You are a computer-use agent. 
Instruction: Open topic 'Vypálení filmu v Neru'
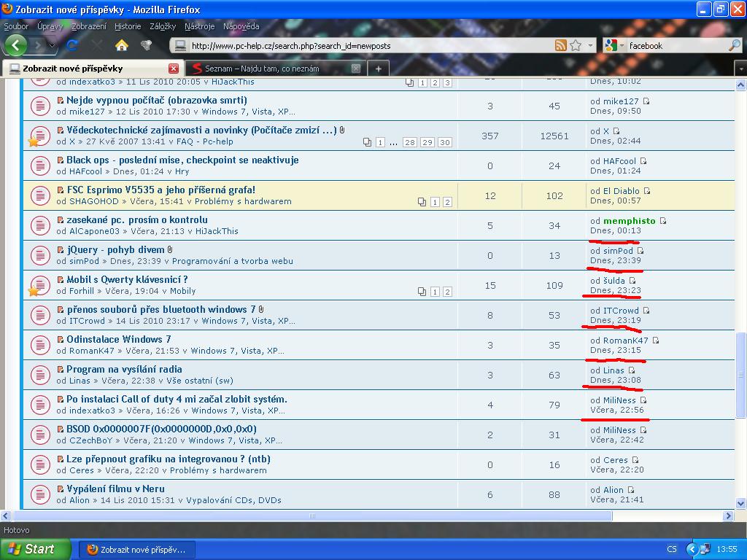(x=116, y=489)
